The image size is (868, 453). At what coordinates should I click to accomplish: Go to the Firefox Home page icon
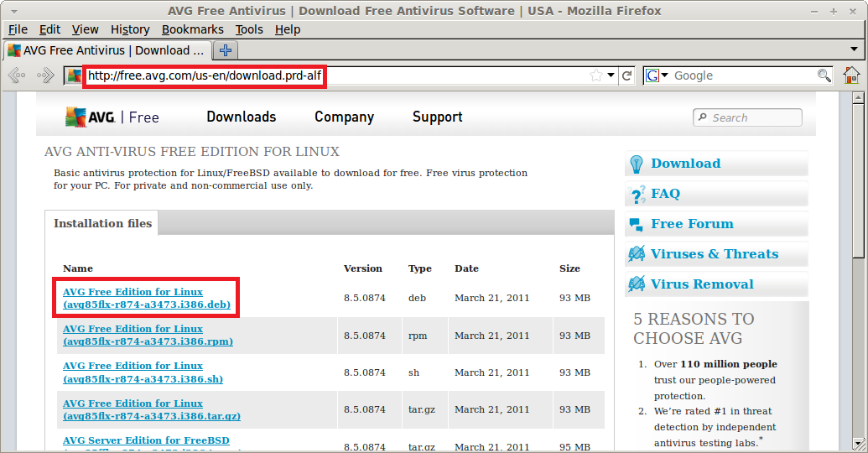tap(851, 75)
